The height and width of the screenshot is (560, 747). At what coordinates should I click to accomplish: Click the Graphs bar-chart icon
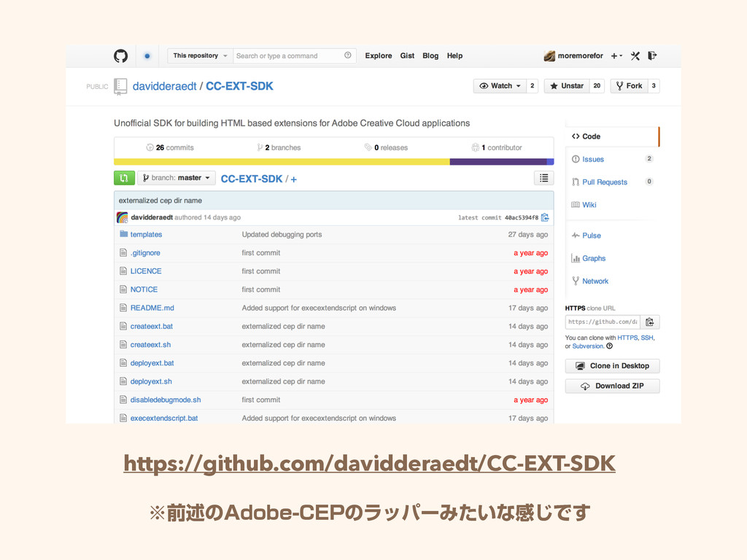tap(576, 258)
